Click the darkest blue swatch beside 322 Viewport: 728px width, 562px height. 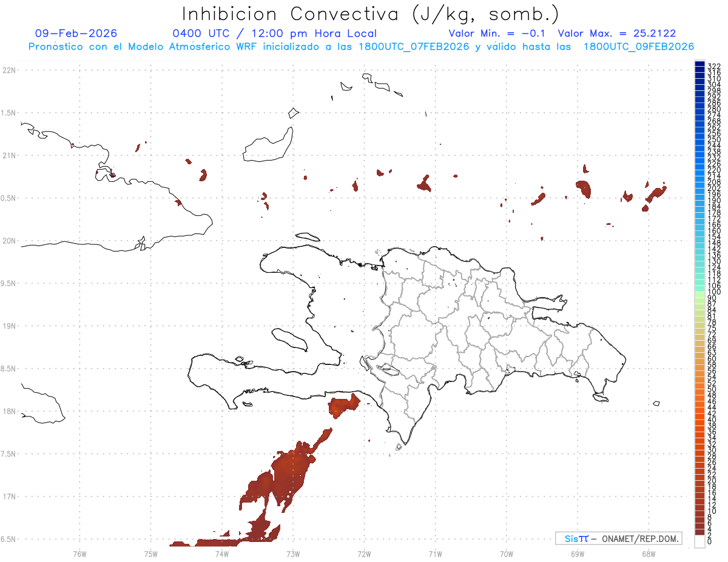(x=699, y=64)
